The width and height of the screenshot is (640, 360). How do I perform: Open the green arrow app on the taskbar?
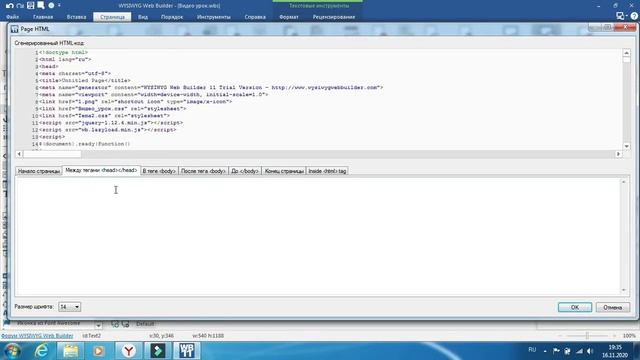tap(158, 351)
